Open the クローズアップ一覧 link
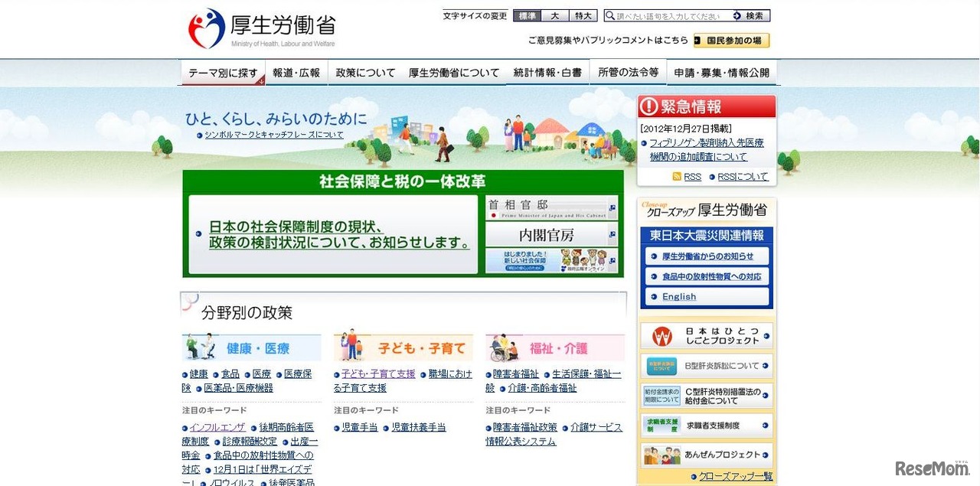The height and width of the screenshot is (486, 980). [x=736, y=476]
